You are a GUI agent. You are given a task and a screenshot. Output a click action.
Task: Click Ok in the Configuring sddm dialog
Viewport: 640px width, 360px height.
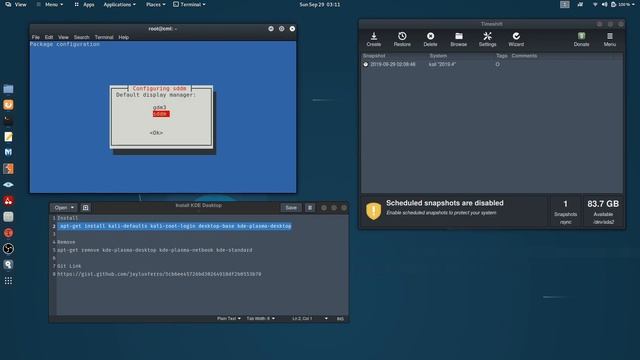(156, 133)
